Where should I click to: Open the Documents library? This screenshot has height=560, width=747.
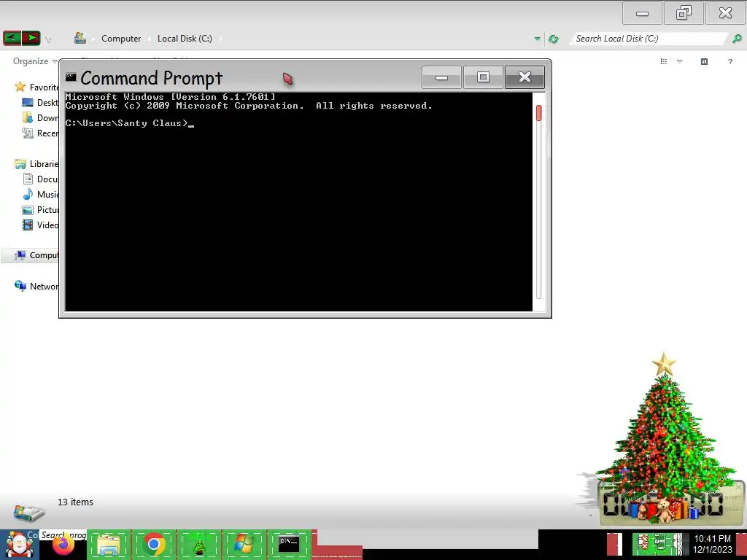(41, 179)
